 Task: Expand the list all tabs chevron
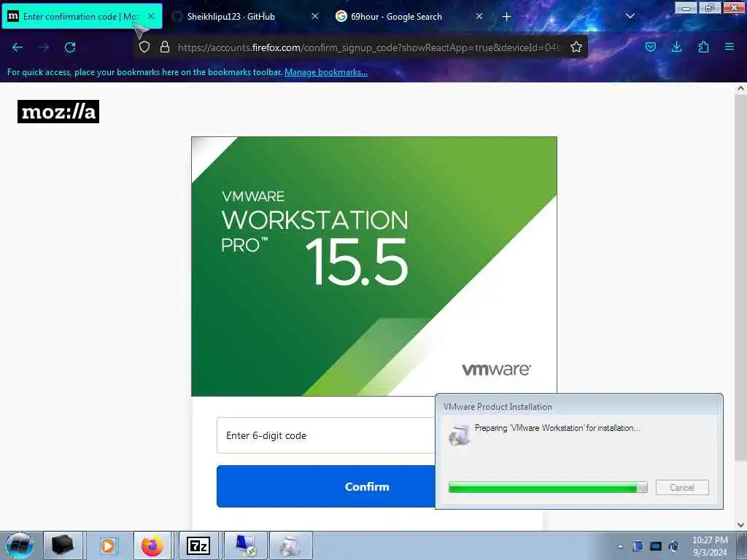630,16
